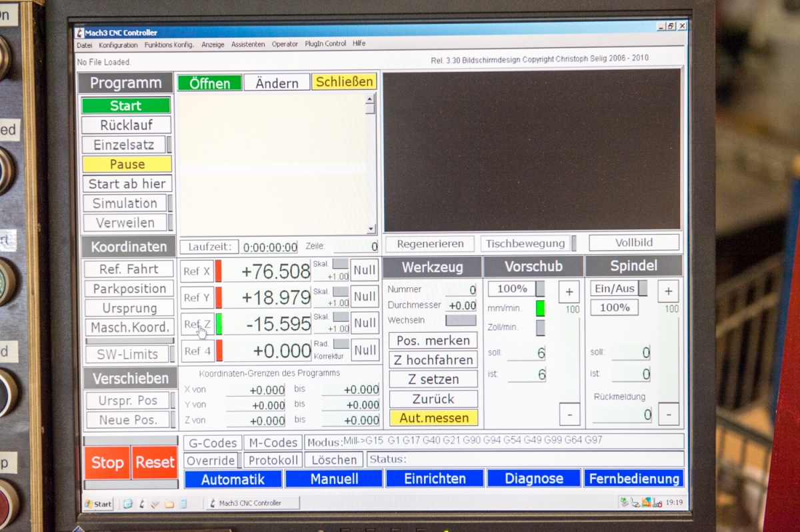The width and height of the screenshot is (800, 532).
Task: Click the yellow Pause button
Action: [x=127, y=164]
